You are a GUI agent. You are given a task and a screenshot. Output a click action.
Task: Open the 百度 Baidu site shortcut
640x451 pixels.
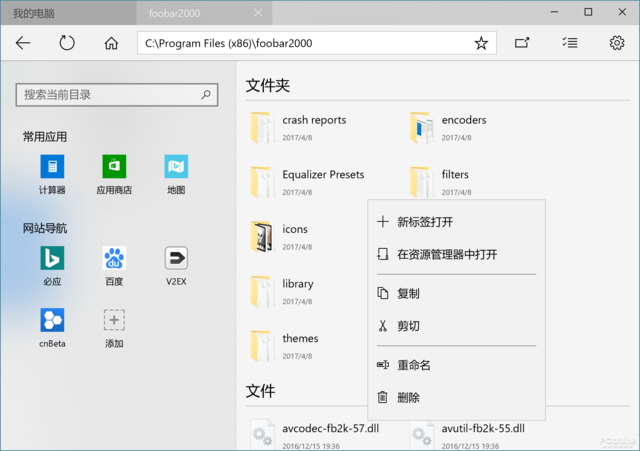tap(114, 266)
